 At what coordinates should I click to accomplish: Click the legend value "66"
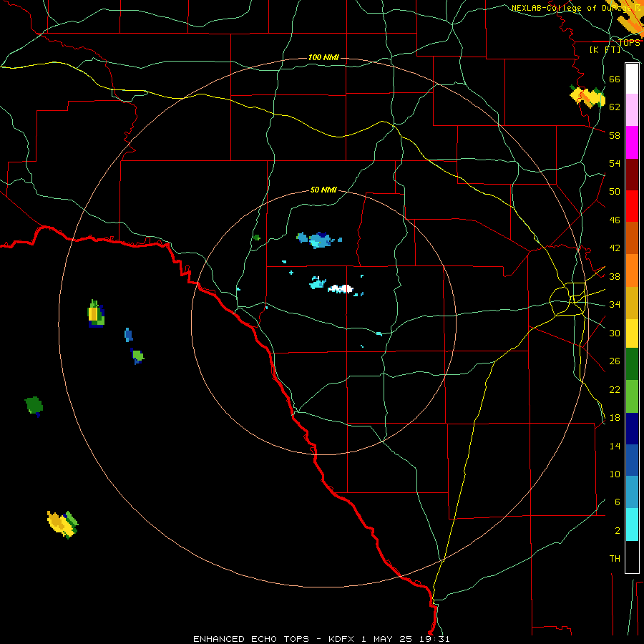click(615, 79)
